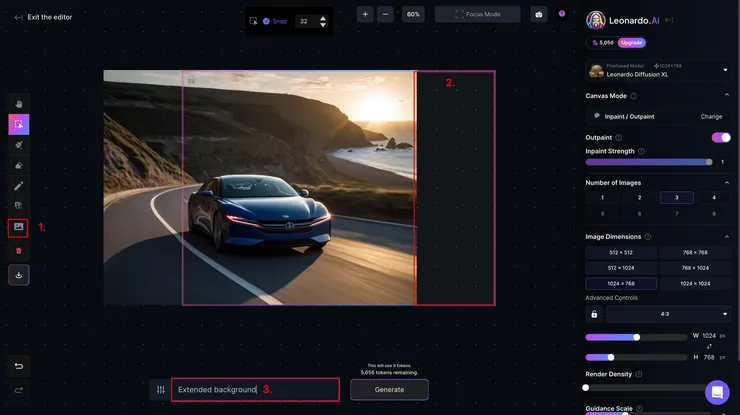The height and width of the screenshot is (415, 740).
Task: Click the Download artwork icon
Action: pos(18,275)
